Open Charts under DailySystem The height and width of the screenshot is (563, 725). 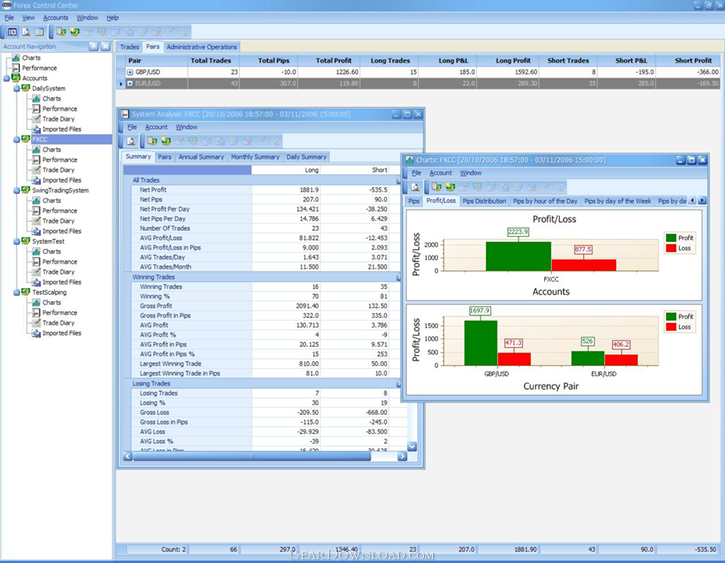(51, 98)
